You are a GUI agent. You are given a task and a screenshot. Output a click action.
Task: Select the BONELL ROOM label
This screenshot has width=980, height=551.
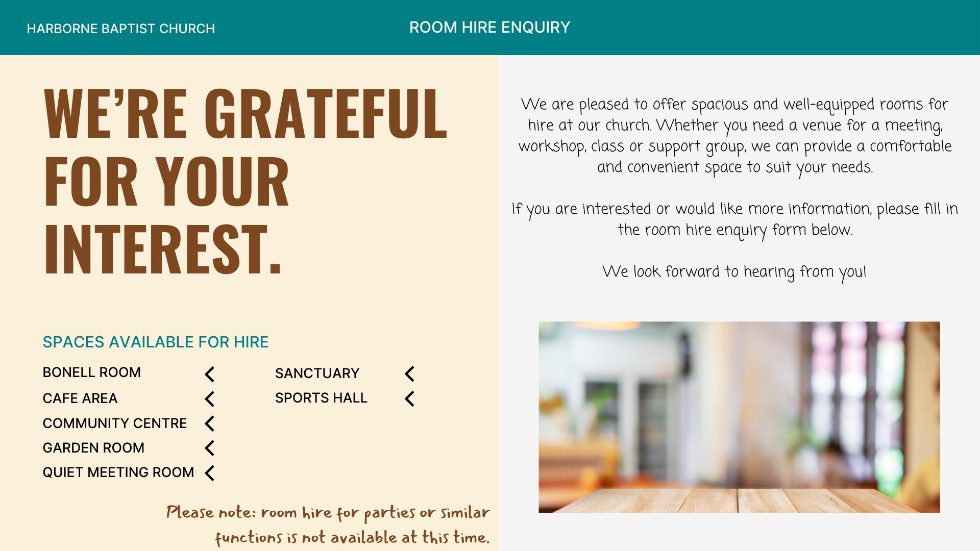click(92, 372)
